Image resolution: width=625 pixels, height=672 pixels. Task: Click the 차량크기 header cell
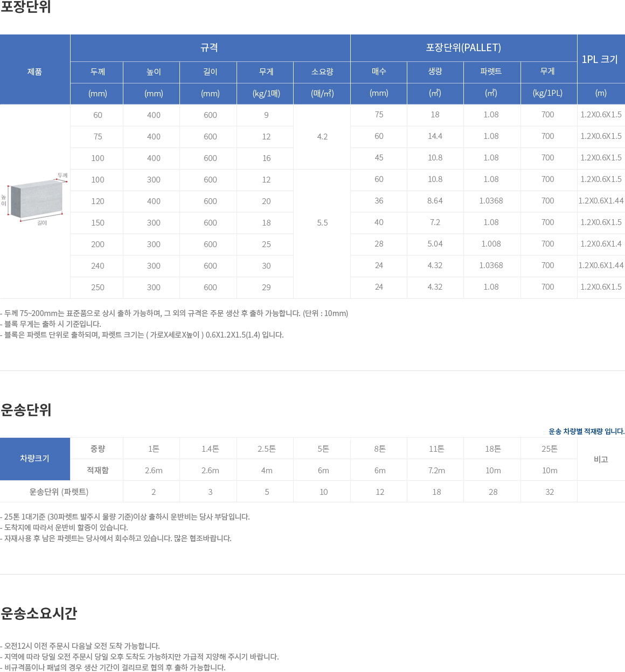pos(35,459)
